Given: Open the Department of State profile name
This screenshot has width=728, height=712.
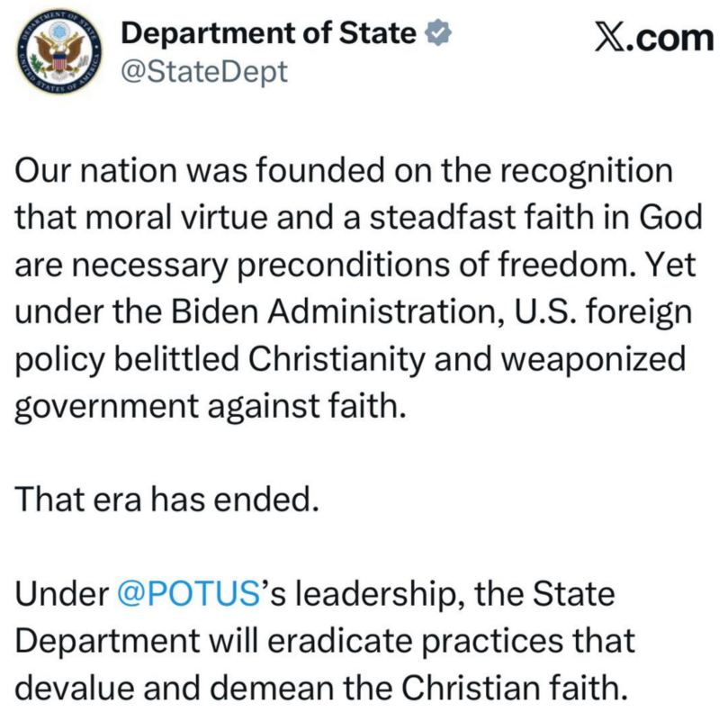Looking at the screenshot, I should [269, 35].
